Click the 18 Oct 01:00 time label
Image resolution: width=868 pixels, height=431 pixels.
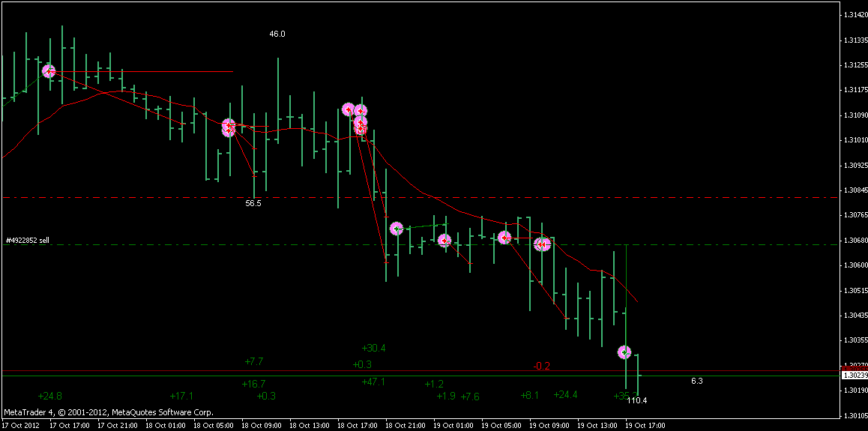164,426
